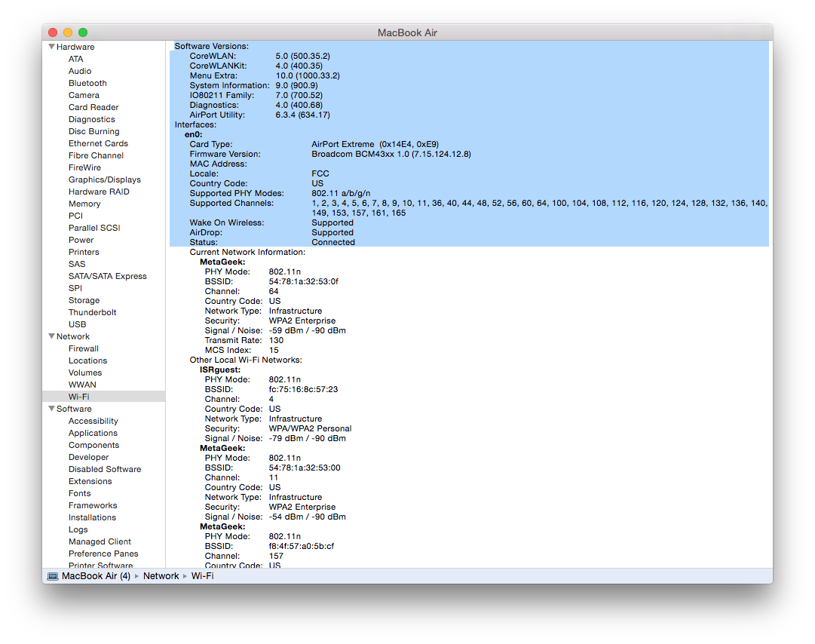Click the Other Local Wi-Fi Networks heading
The image size is (815, 644).
[x=246, y=360]
